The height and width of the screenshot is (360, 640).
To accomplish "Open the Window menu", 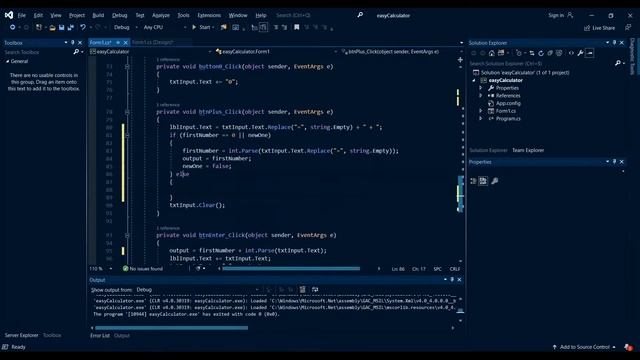I will [238, 15].
